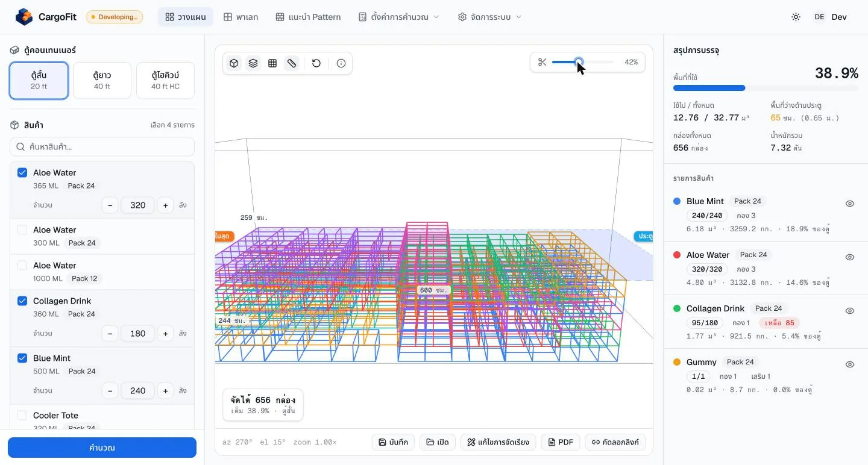Switch theme with the sun icon
This screenshot has width=868, height=465.
[x=796, y=17]
